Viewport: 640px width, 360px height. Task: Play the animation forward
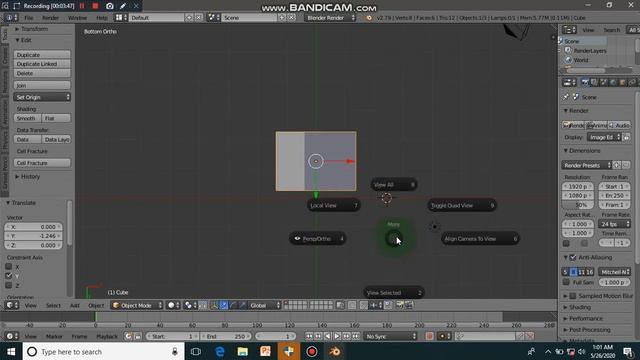click(x=337, y=336)
